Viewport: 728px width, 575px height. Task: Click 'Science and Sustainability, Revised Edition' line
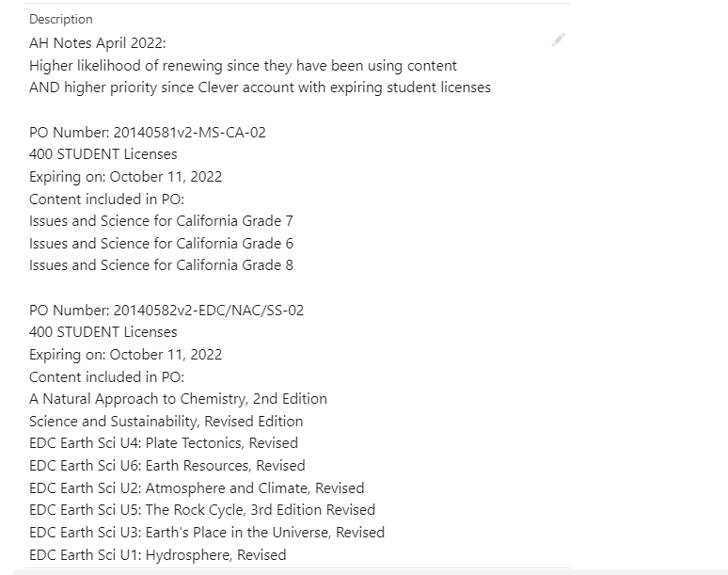click(166, 422)
